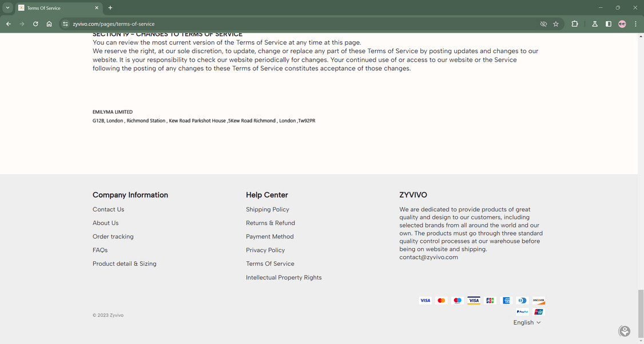The image size is (644, 344).
Task: Bookmark this page with the star
Action: coord(556,24)
